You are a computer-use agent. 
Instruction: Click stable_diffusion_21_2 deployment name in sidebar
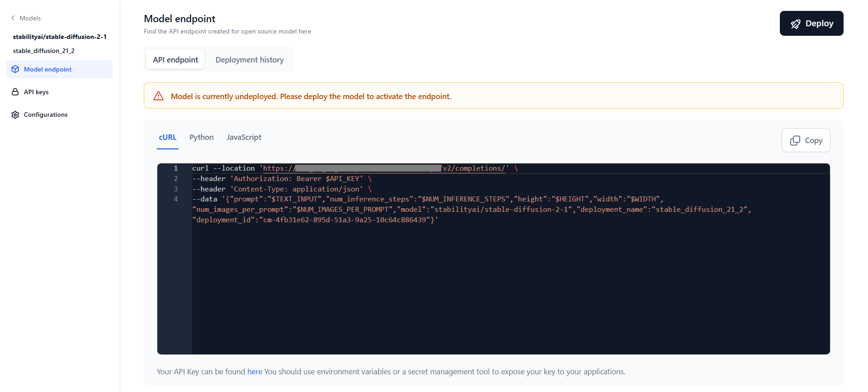click(44, 51)
